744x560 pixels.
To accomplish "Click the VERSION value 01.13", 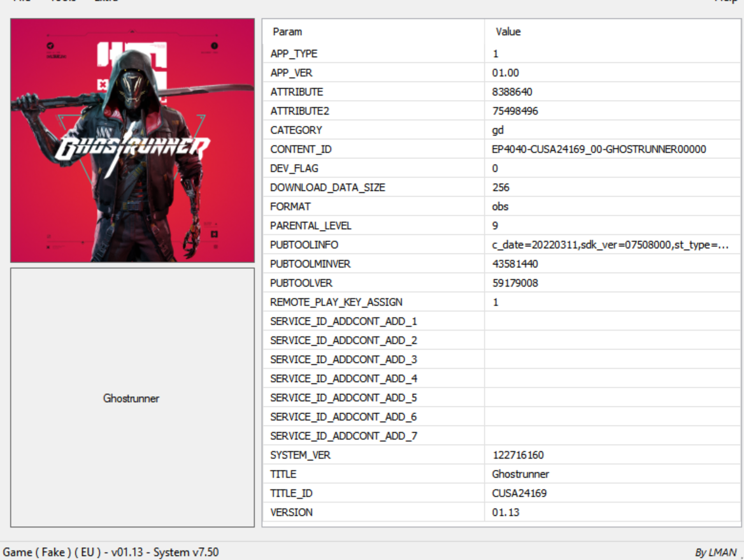I will click(505, 513).
